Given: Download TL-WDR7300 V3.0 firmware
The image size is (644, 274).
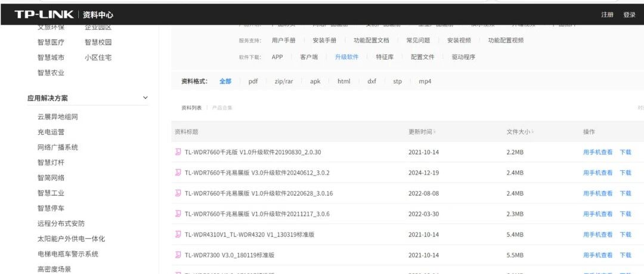Looking at the screenshot, I should point(626,255).
